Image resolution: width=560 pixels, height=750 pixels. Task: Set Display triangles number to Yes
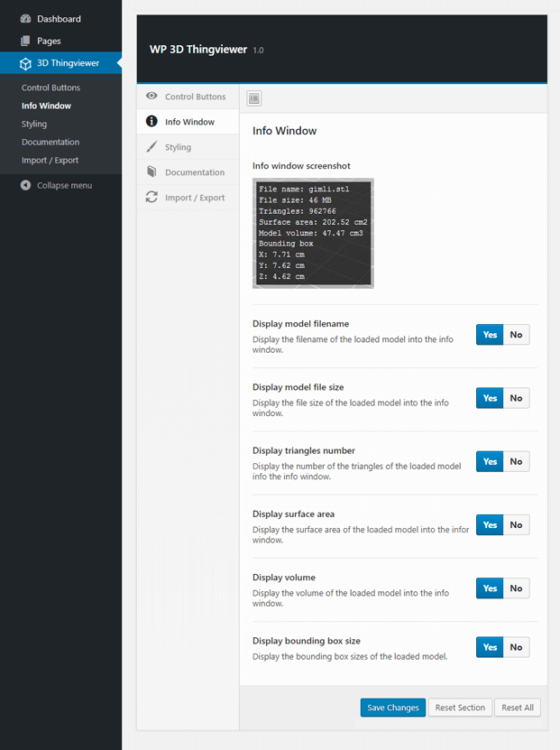490,461
